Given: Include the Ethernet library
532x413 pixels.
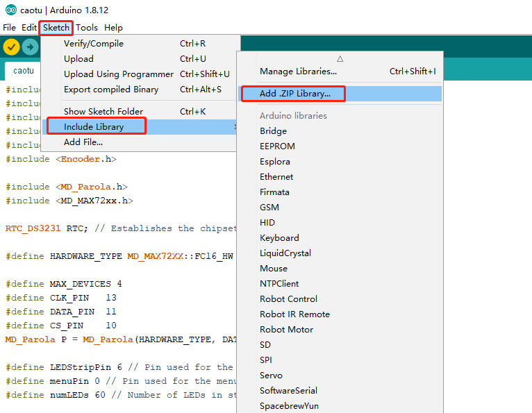Looking at the screenshot, I should point(340,177).
